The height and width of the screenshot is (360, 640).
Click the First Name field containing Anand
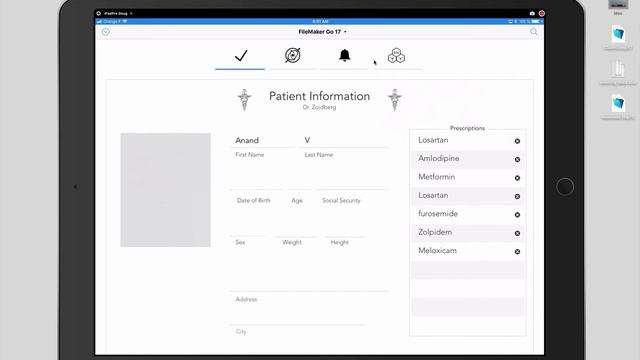tap(263, 140)
